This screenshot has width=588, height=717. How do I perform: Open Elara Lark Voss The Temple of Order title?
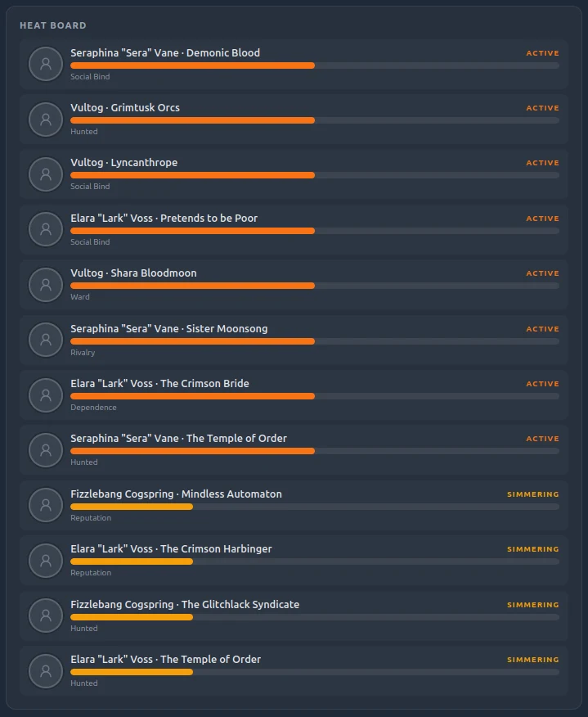tap(165, 659)
